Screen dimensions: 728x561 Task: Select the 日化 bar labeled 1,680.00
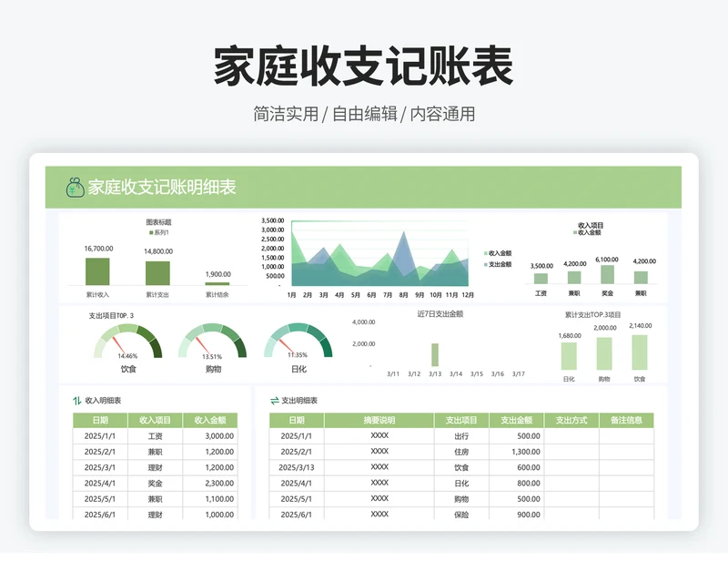[x=569, y=356]
